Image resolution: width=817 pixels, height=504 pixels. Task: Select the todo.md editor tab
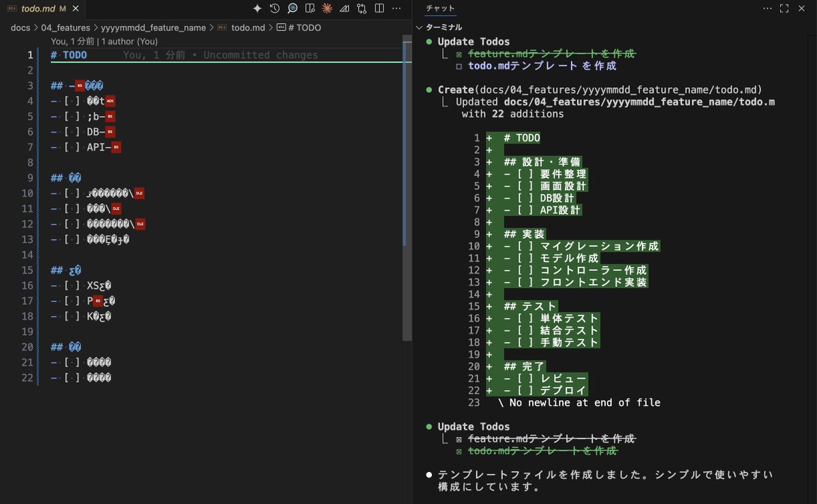pos(44,8)
